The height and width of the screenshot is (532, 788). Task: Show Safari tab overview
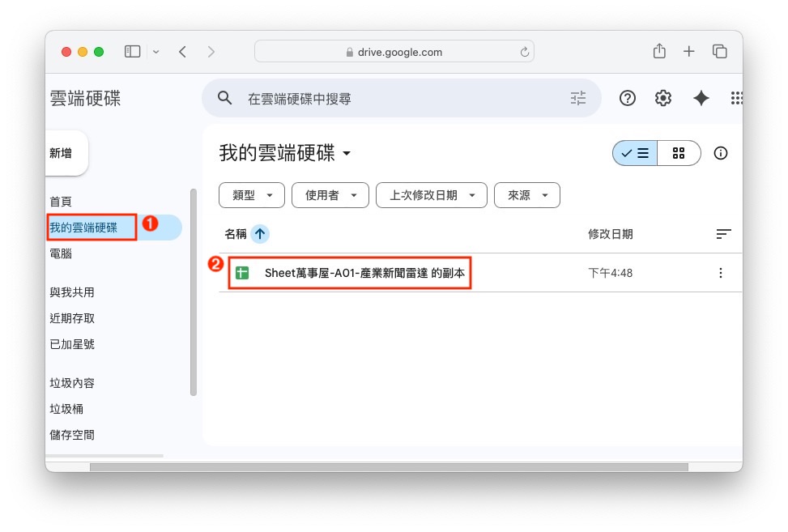(720, 51)
